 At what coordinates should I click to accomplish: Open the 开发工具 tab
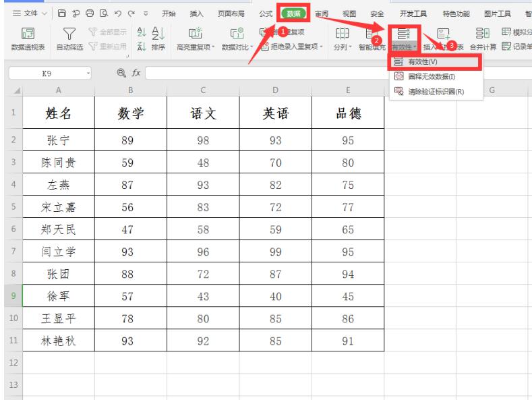[413, 13]
